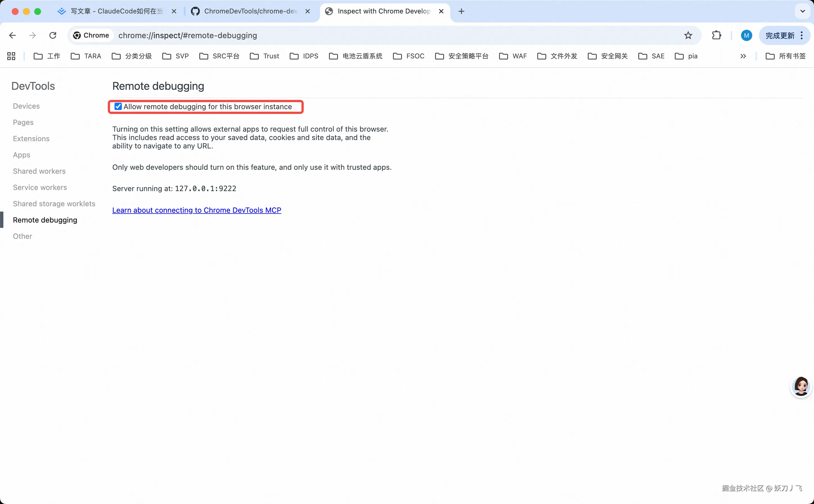
Task: Open the Devices section in sidebar
Action: (x=26, y=106)
